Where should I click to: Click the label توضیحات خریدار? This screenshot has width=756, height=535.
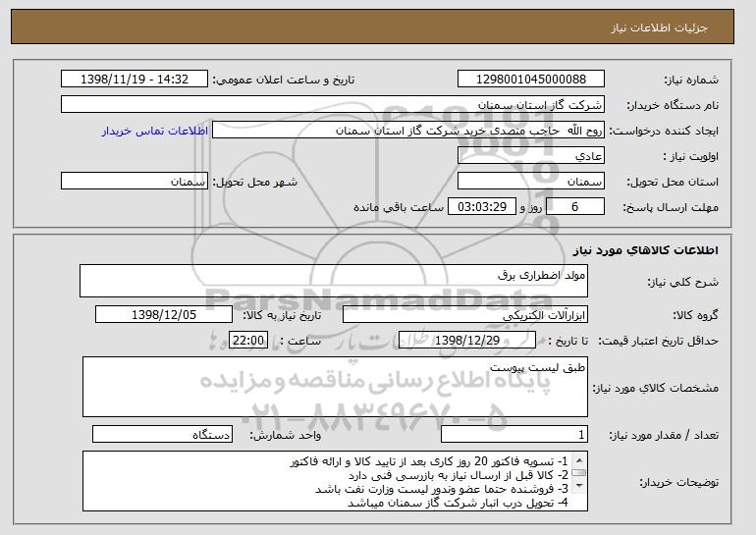coord(678,482)
